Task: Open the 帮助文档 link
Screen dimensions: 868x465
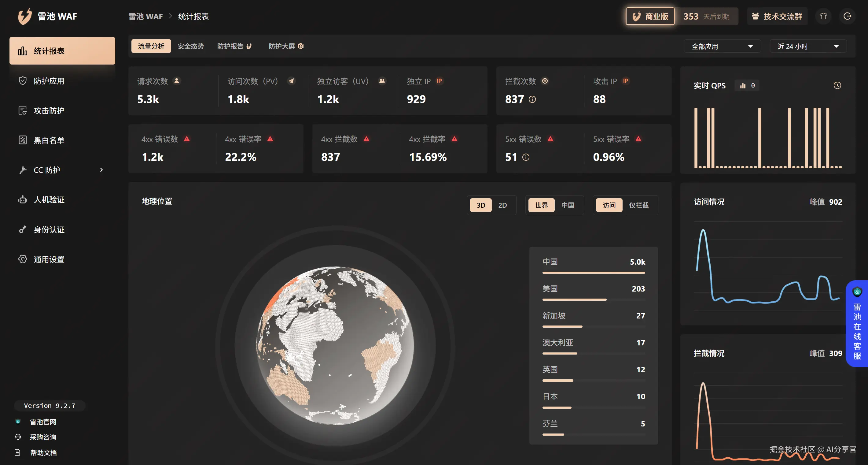Action: (x=43, y=452)
